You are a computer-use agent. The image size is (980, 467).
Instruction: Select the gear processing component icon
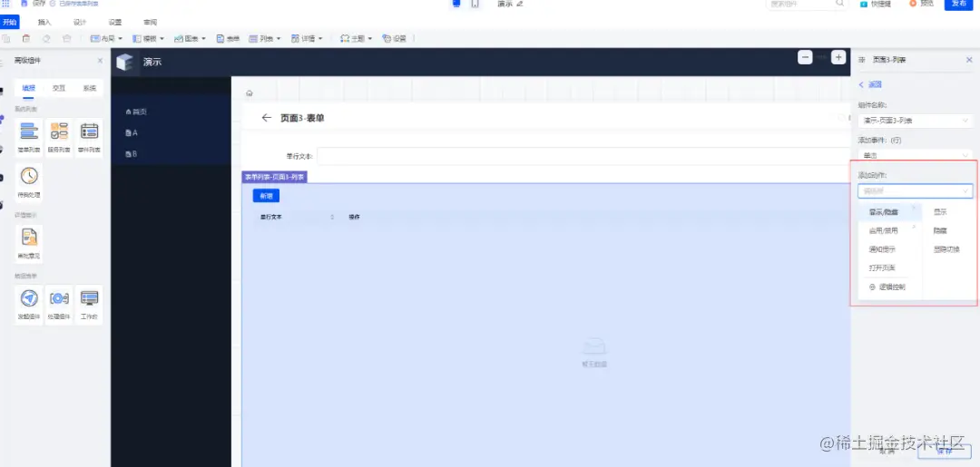tap(59, 297)
